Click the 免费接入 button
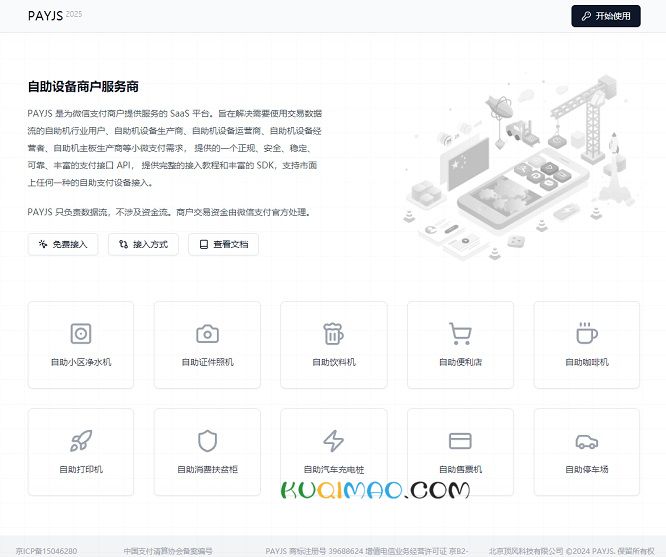 coord(63,244)
